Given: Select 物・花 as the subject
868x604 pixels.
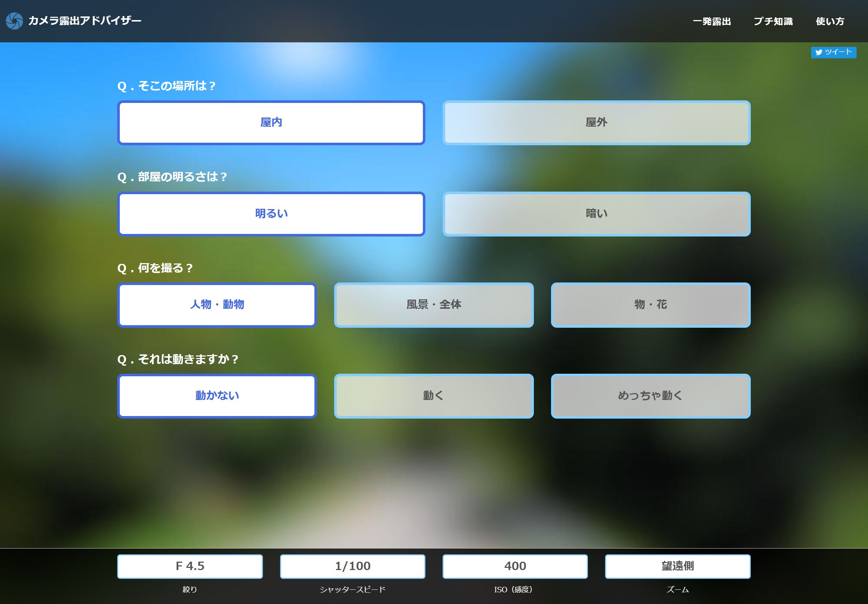Looking at the screenshot, I should [651, 305].
